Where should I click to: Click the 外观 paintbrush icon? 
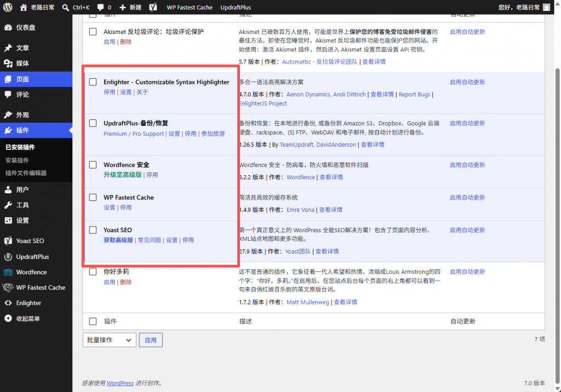[8, 115]
